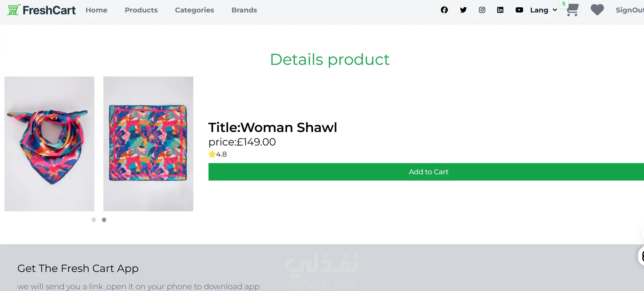This screenshot has height=291, width=644.
Task: Open the YouTube social link
Action: [x=519, y=10]
